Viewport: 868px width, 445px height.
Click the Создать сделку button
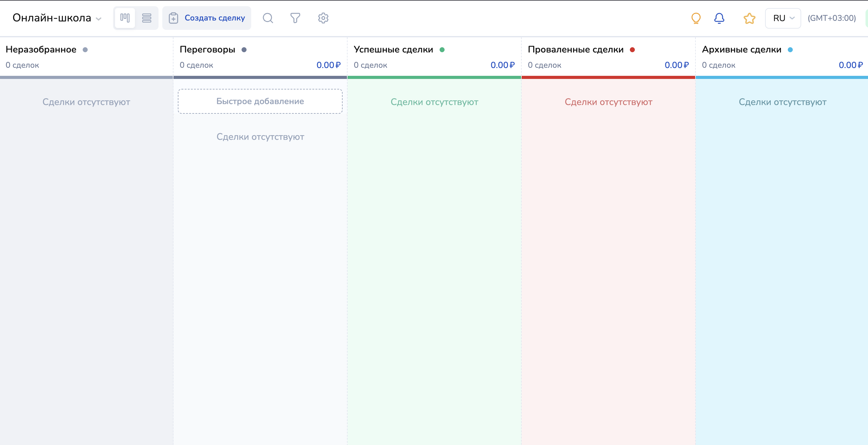pos(206,18)
